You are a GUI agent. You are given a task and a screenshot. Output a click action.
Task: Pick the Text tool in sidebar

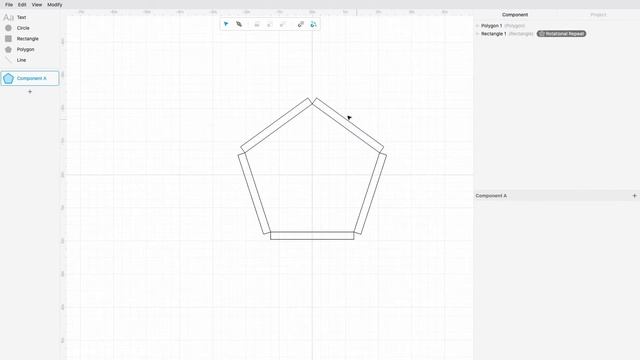[15, 17]
